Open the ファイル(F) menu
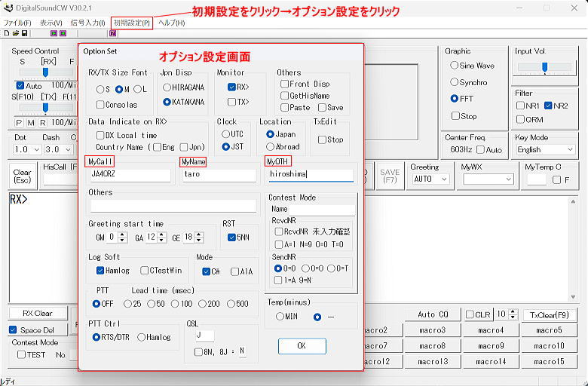Screen dimensions: 588x386 [17, 23]
